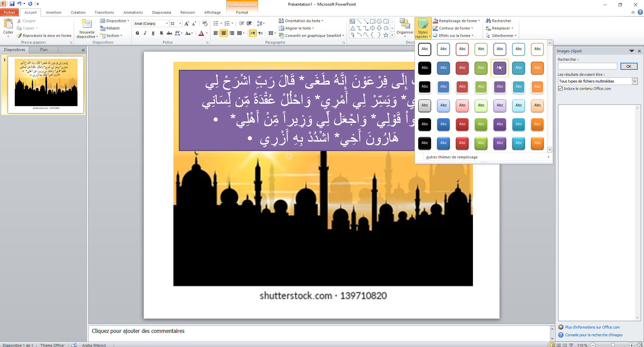
Task: Pick the black Abc style in the second row
Action: point(425,68)
